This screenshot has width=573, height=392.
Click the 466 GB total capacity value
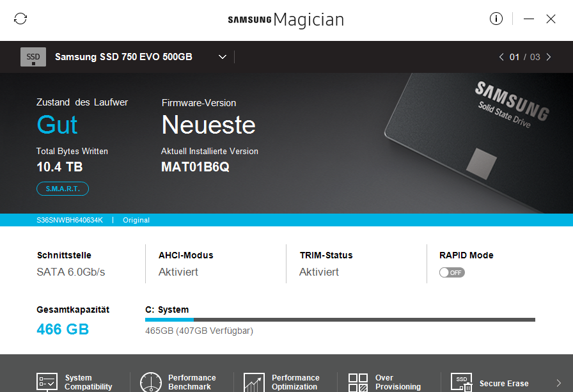click(63, 329)
